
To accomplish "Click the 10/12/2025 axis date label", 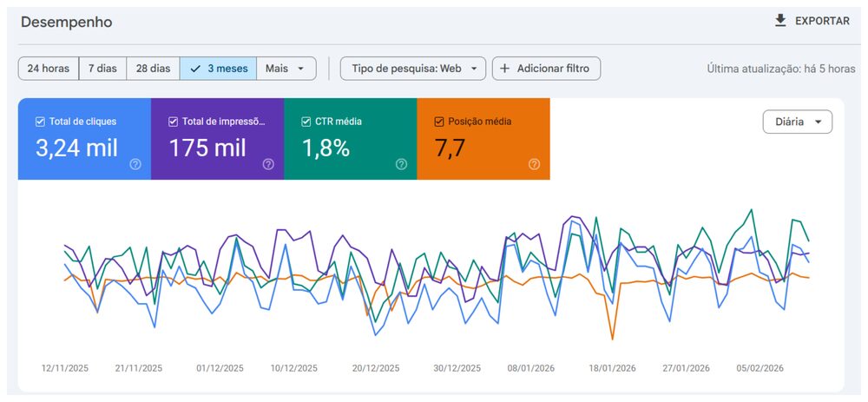I will pyautogui.click(x=294, y=368).
